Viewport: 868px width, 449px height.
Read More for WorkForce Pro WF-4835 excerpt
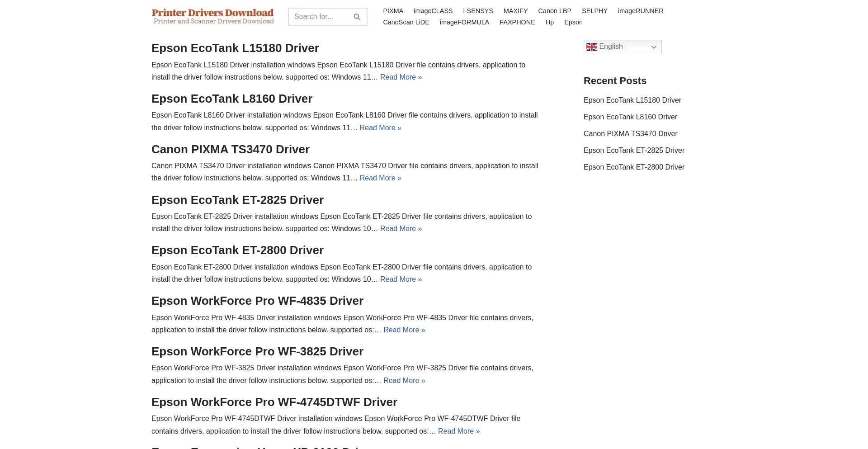coord(404,330)
